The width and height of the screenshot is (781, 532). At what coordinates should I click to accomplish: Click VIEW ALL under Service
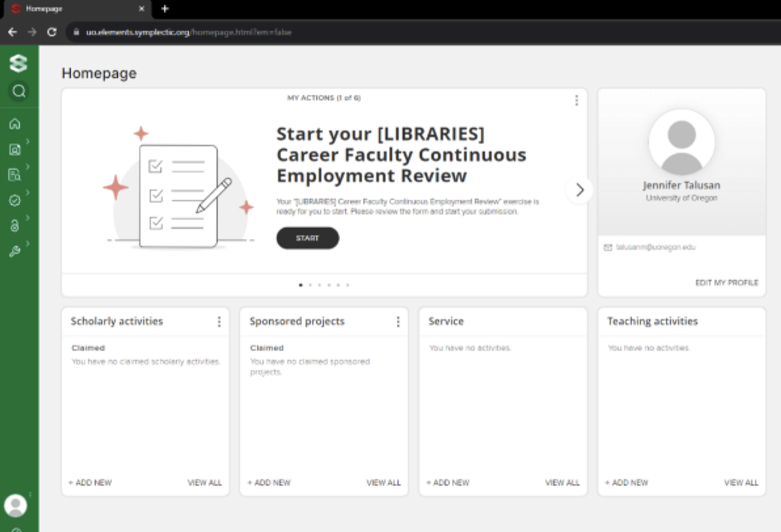click(562, 483)
